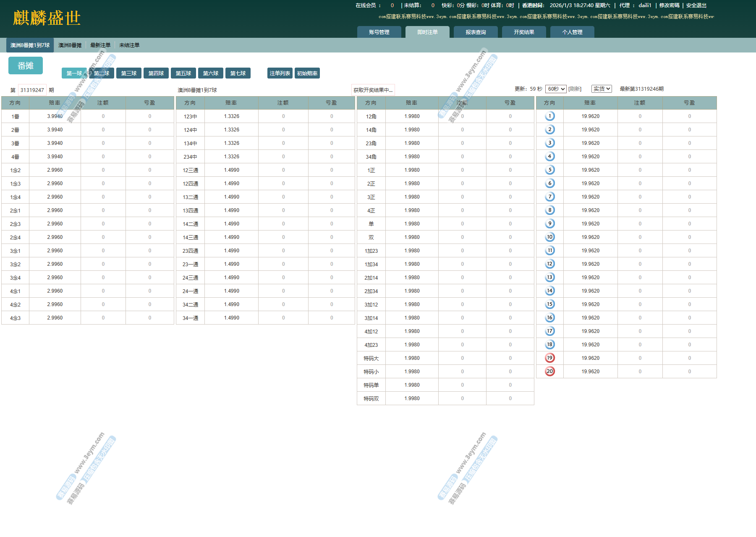The height and width of the screenshot is (537, 756).
Task: Click the number 5 ball icon
Action: (x=549, y=170)
